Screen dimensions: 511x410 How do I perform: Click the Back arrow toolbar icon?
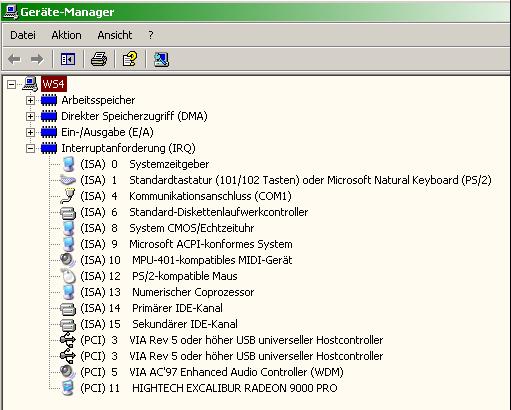pos(14,60)
